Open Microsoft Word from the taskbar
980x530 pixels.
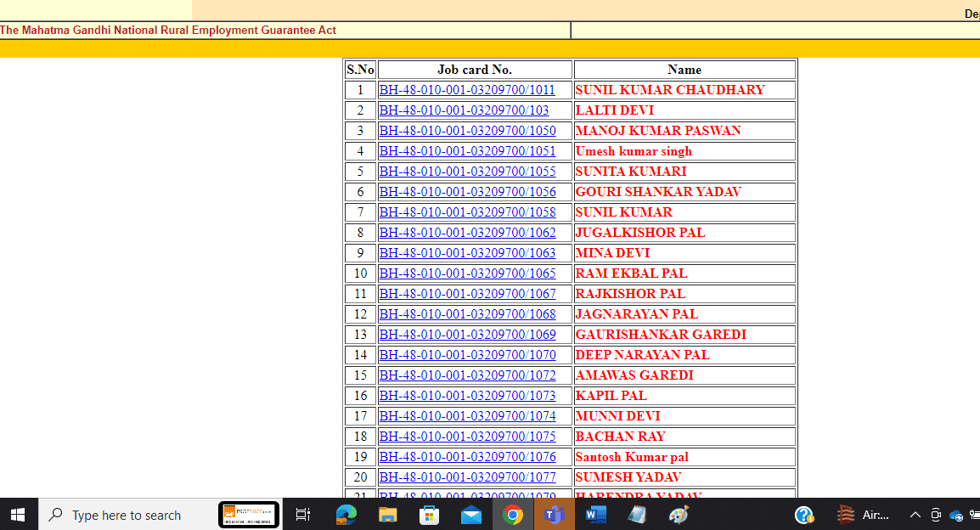click(595, 514)
